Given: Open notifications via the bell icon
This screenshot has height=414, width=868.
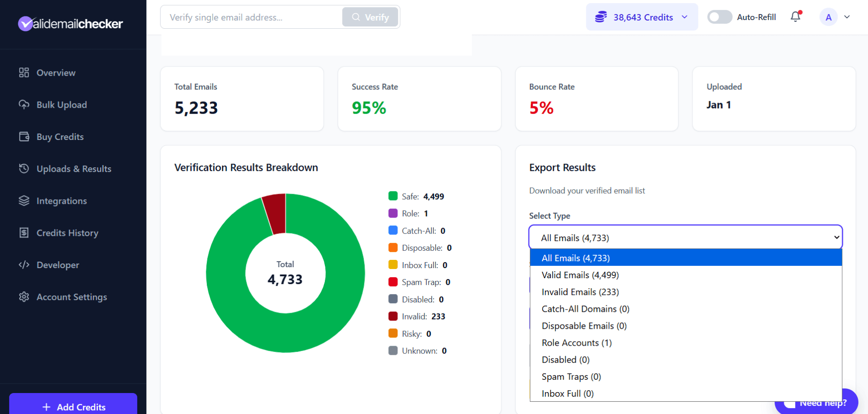Looking at the screenshot, I should (x=796, y=17).
